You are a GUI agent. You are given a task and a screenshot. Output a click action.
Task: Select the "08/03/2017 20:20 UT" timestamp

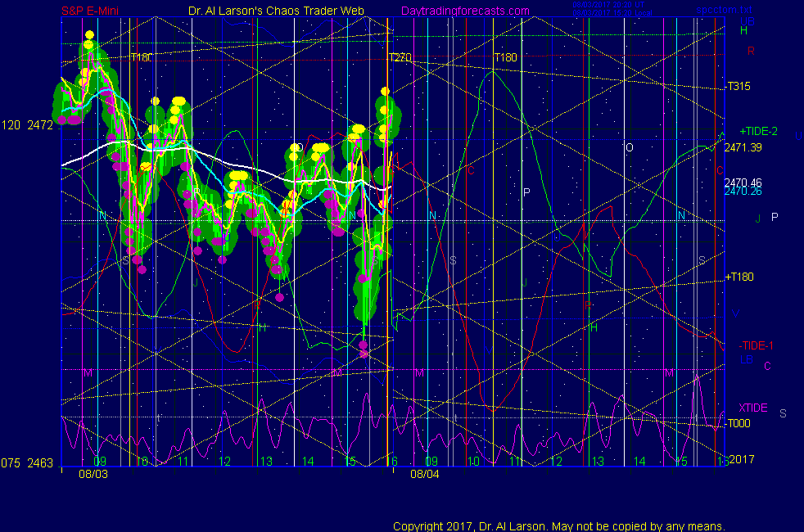[x=608, y=5]
